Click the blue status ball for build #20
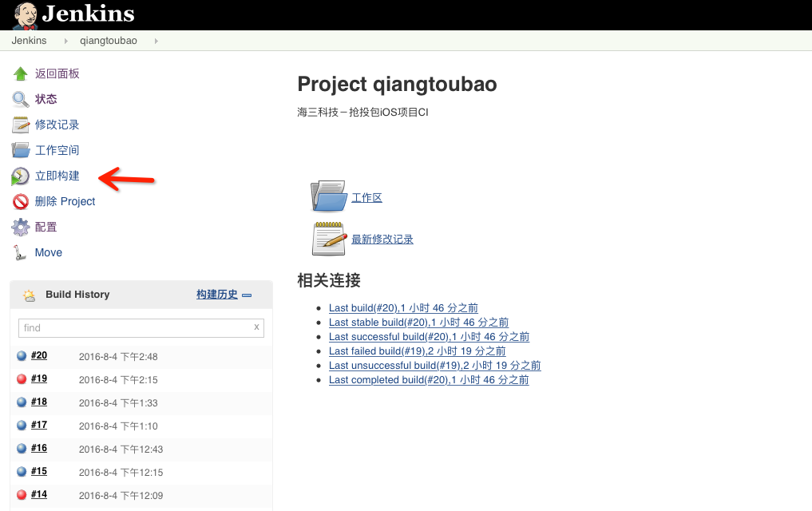The width and height of the screenshot is (812, 511). click(x=22, y=355)
